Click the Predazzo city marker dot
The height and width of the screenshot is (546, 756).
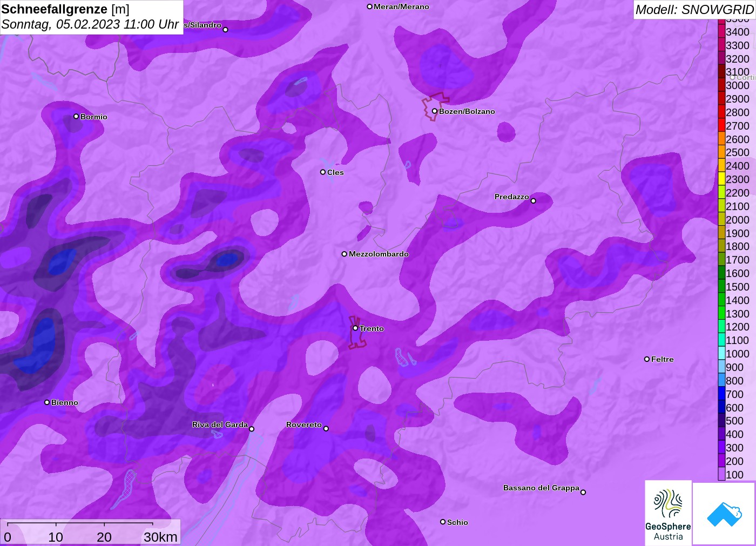click(x=533, y=201)
